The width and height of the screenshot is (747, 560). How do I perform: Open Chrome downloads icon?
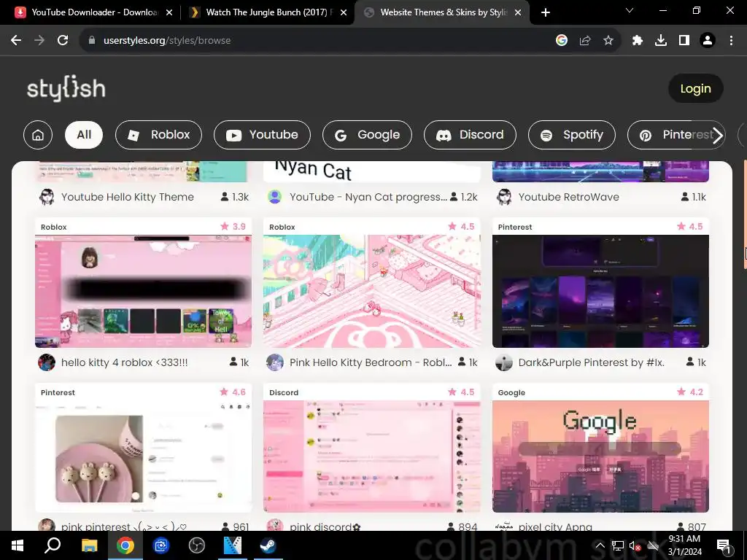(661, 41)
